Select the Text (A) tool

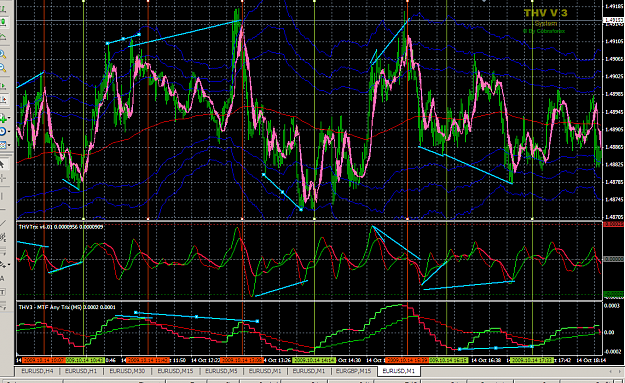click(3, 278)
